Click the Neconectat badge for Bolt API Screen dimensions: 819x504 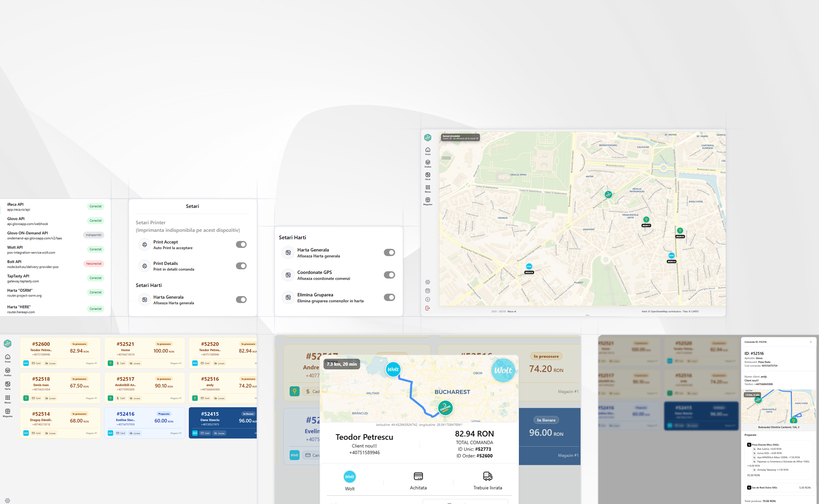click(x=94, y=264)
